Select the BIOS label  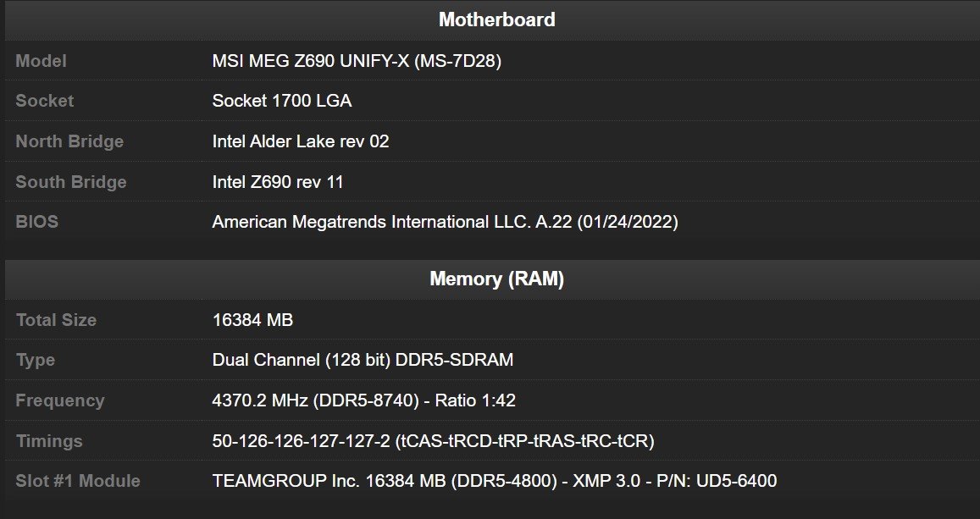[37, 222]
